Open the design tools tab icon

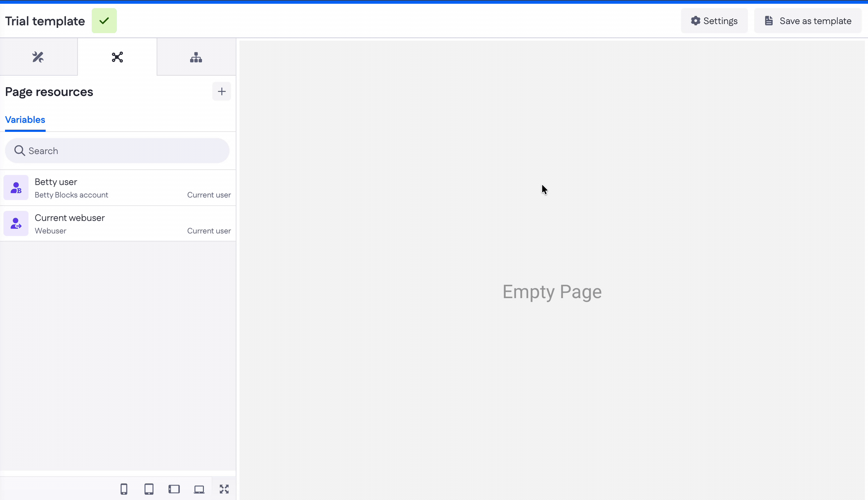38,57
